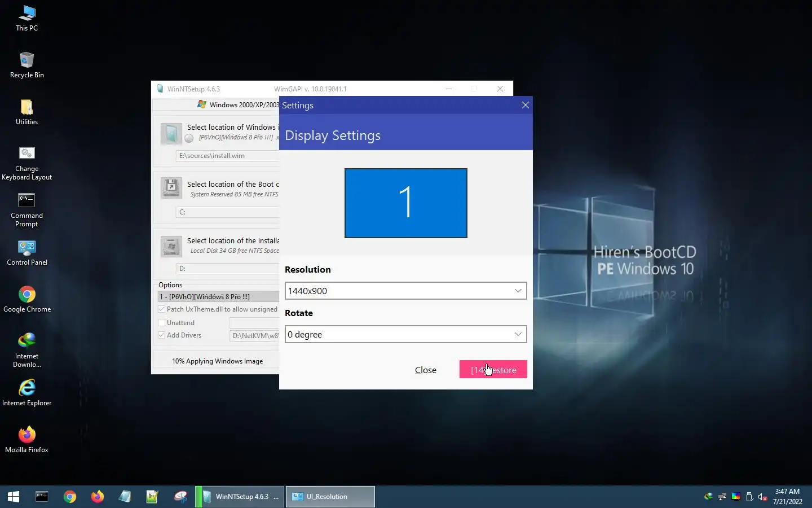This screenshot has height=508, width=812.
Task: Launch Chrome from the taskbar
Action: pyautogui.click(x=70, y=497)
